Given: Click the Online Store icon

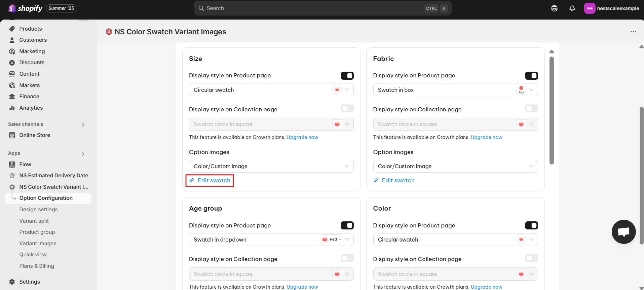Looking at the screenshot, I should click(12, 135).
